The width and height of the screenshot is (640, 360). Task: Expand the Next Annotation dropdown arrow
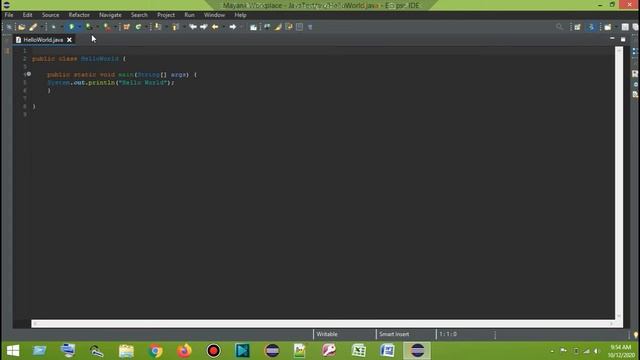point(184,27)
